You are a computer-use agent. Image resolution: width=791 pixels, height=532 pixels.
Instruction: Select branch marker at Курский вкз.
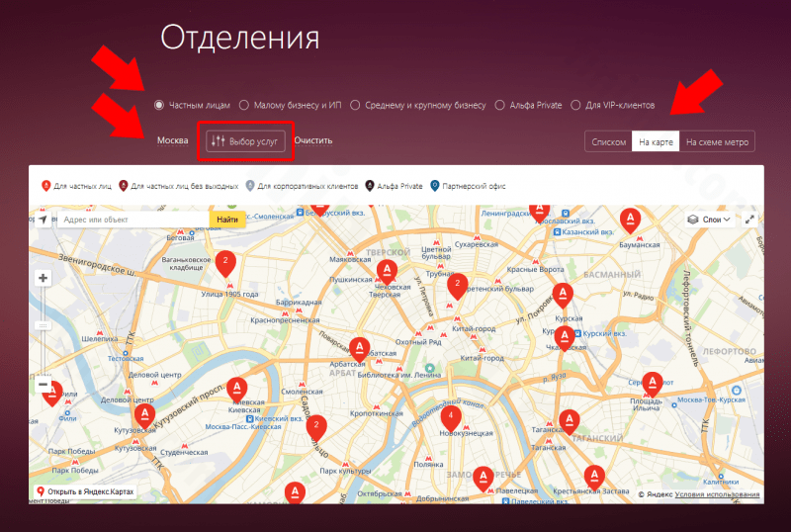point(565,338)
